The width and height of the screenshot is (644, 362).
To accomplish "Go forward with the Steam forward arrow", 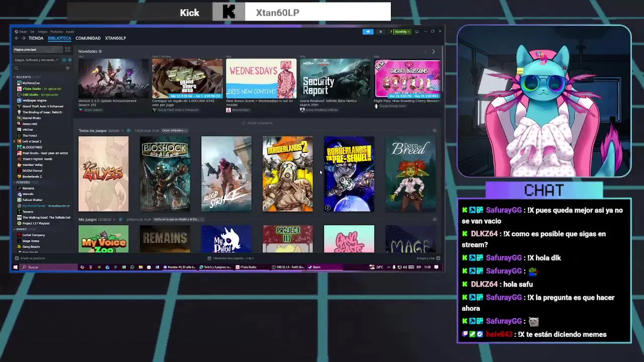I will coord(23,38).
